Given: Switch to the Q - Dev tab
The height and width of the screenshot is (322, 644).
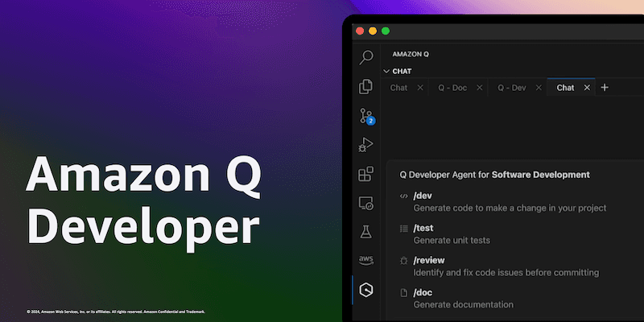Looking at the screenshot, I should coord(511,88).
